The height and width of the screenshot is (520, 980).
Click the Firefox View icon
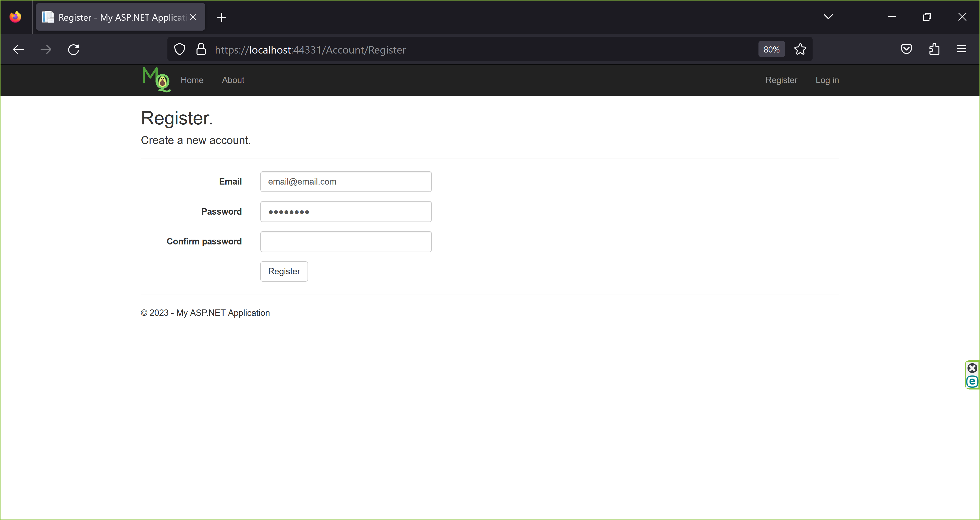click(16, 17)
